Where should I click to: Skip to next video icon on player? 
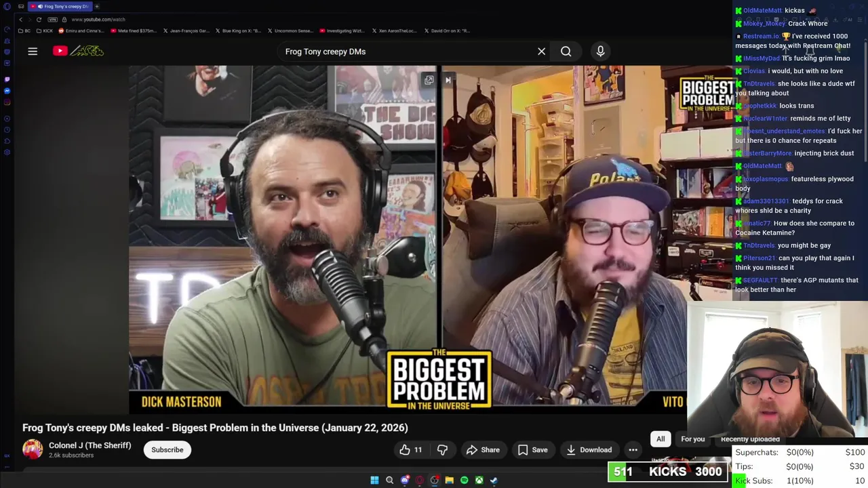(x=448, y=80)
